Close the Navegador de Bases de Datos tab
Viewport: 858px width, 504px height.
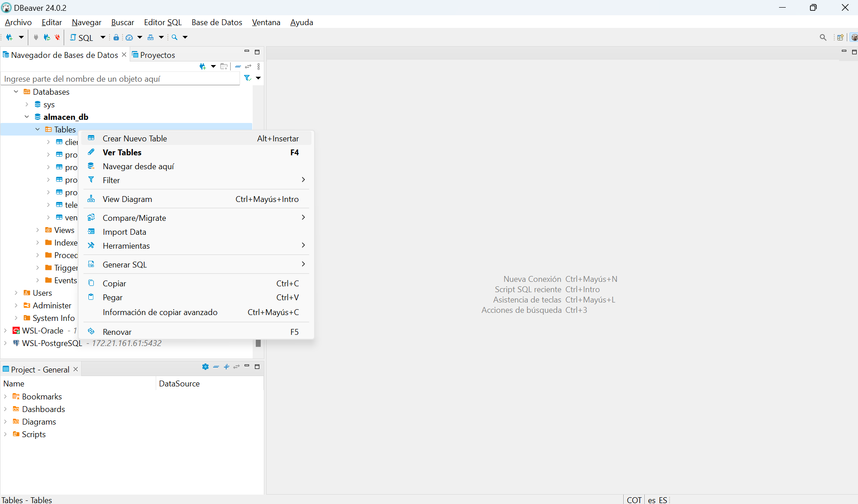[124, 54]
